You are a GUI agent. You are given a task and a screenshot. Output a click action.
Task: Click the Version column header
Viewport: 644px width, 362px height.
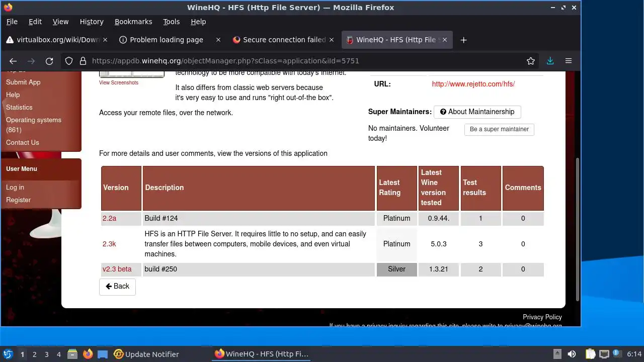click(121, 188)
